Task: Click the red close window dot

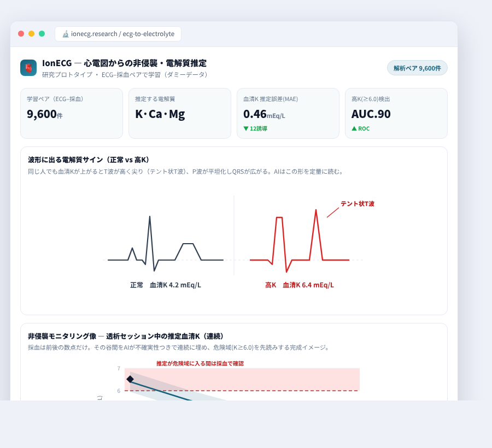Action: 21,33
